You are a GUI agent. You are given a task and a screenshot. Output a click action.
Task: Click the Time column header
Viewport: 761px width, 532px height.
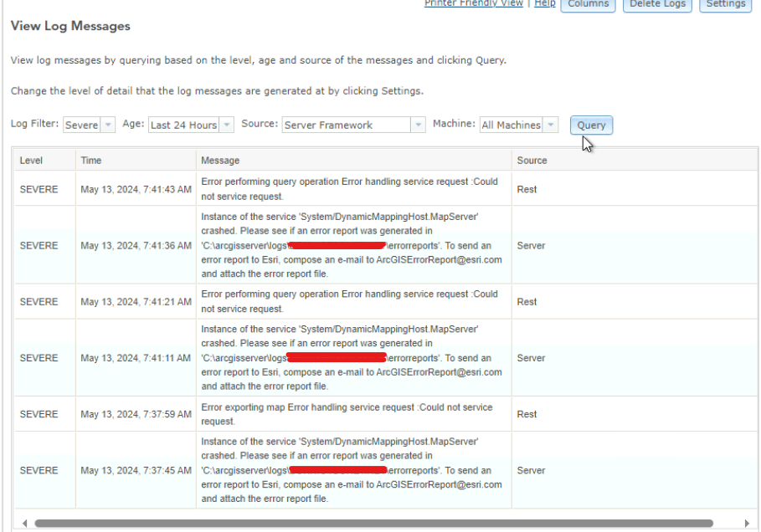tap(91, 160)
